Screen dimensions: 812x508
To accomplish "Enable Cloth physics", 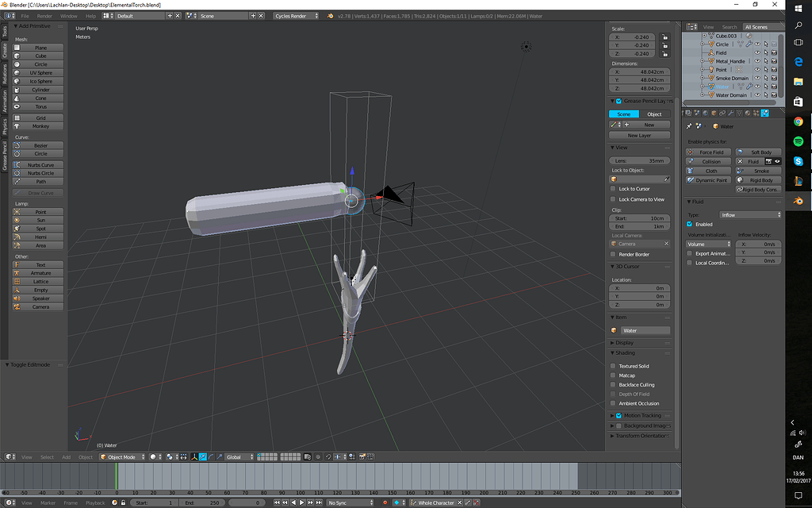I will (x=708, y=171).
